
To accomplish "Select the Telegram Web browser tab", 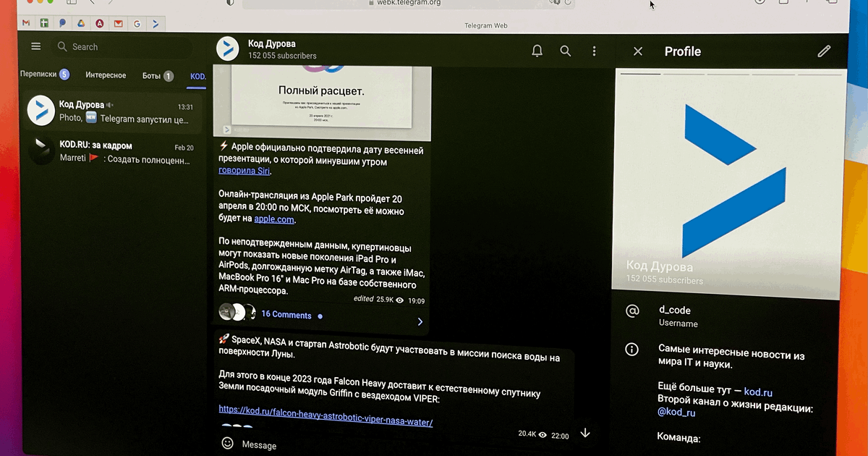I will (485, 25).
